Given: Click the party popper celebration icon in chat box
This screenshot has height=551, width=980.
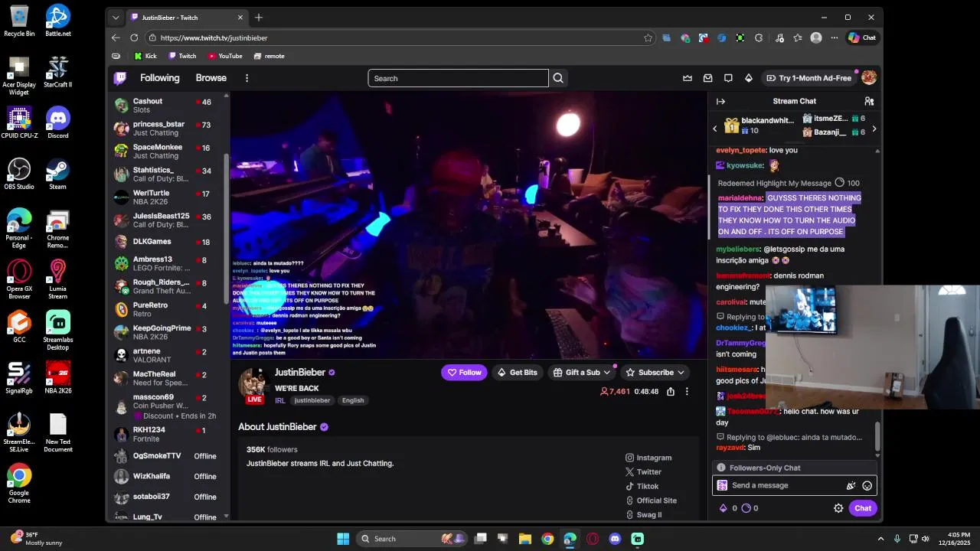Looking at the screenshot, I should [851, 485].
